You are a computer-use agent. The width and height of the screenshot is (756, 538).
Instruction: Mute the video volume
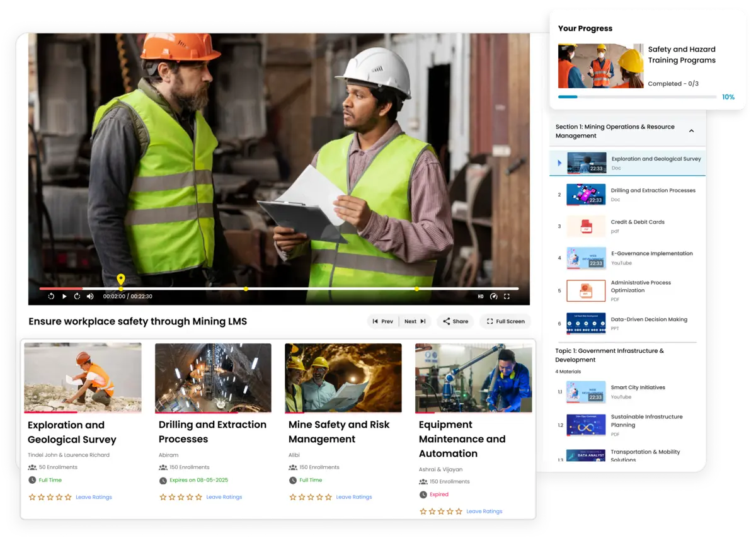(89, 295)
